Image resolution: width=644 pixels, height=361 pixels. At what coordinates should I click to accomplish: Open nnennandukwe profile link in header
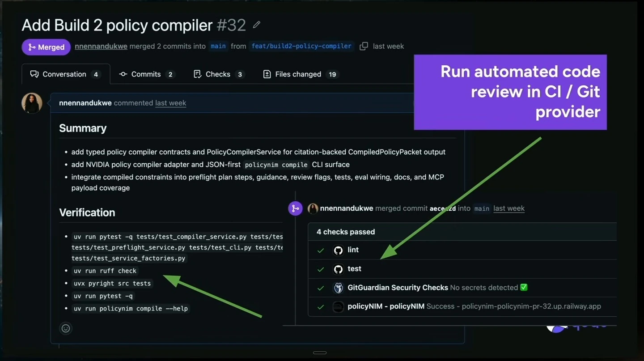(101, 46)
